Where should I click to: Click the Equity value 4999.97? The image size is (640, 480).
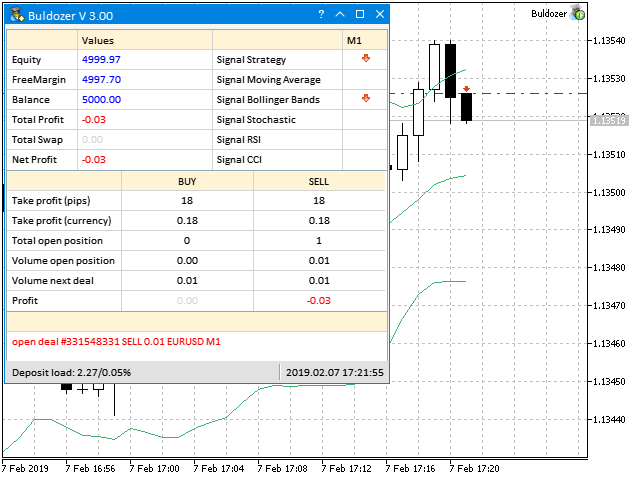click(101, 60)
